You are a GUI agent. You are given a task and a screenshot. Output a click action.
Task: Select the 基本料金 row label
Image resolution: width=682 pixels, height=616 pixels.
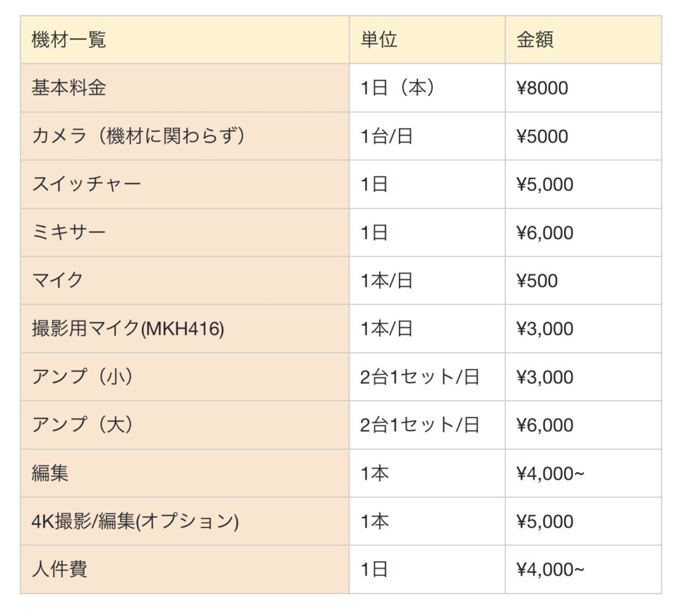(x=69, y=88)
